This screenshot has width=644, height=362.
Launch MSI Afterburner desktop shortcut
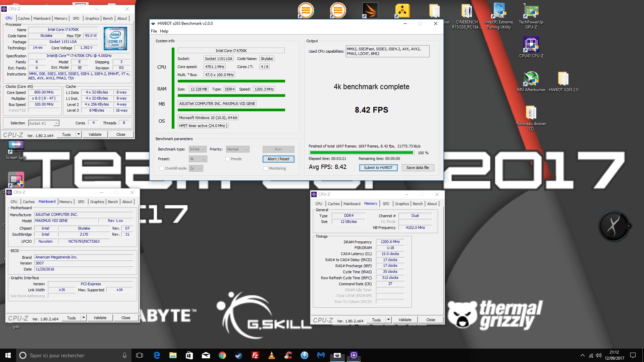click(x=531, y=81)
